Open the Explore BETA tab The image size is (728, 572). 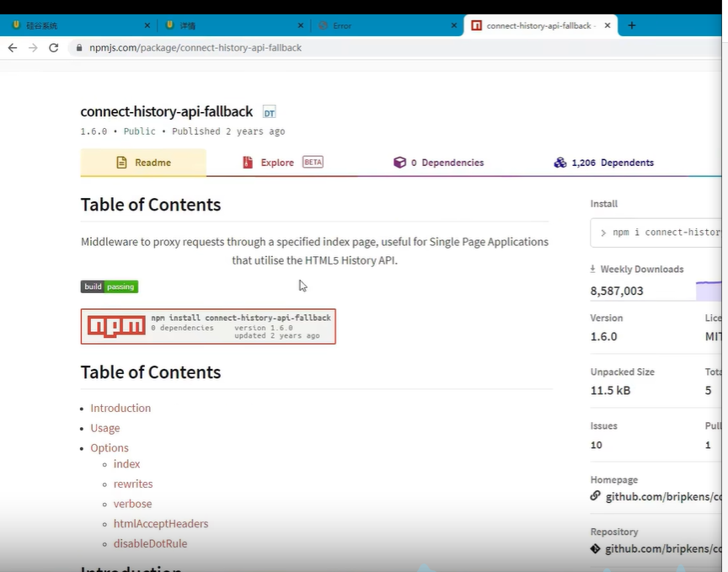coord(283,163)
